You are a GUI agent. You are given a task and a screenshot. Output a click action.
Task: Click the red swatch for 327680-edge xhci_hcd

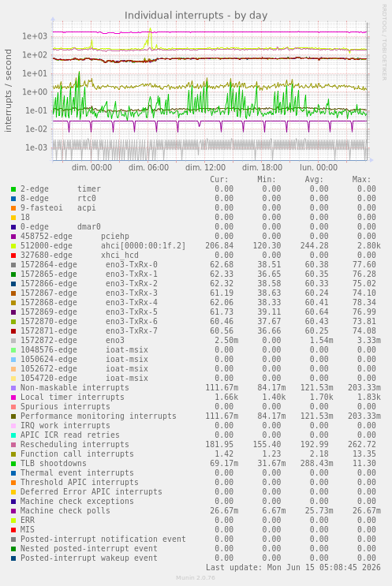[13, 256]
